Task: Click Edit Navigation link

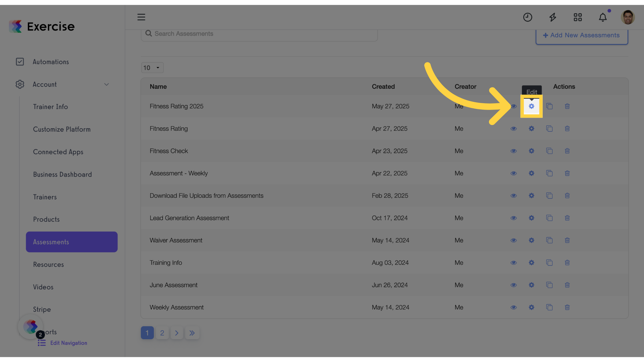Action: [62, 343]
